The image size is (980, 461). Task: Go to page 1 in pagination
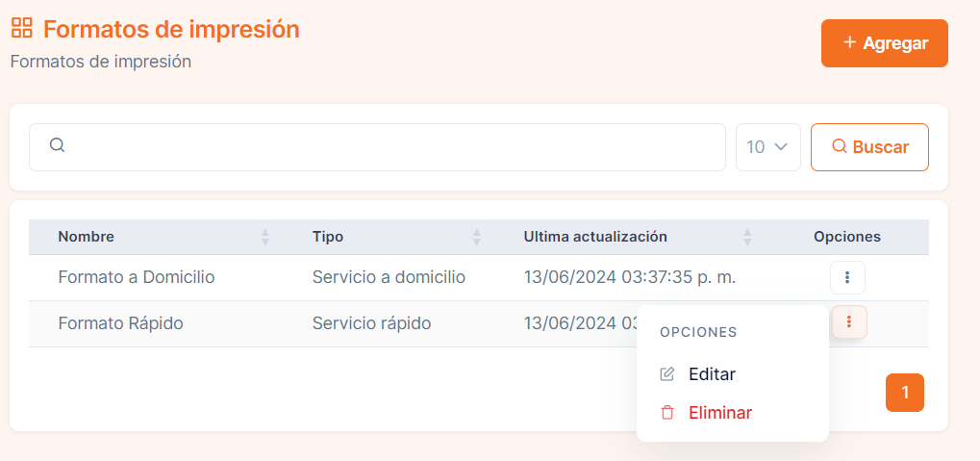[904, 393]
